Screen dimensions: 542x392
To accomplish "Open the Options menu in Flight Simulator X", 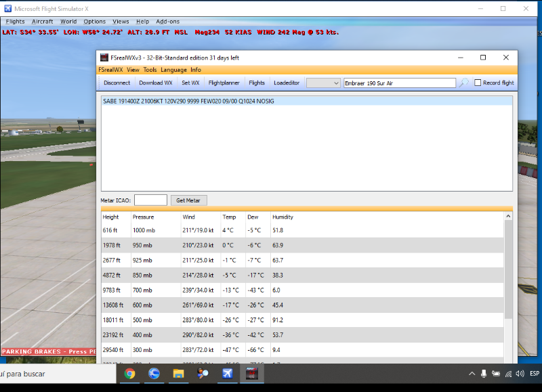I will (94, 22).
